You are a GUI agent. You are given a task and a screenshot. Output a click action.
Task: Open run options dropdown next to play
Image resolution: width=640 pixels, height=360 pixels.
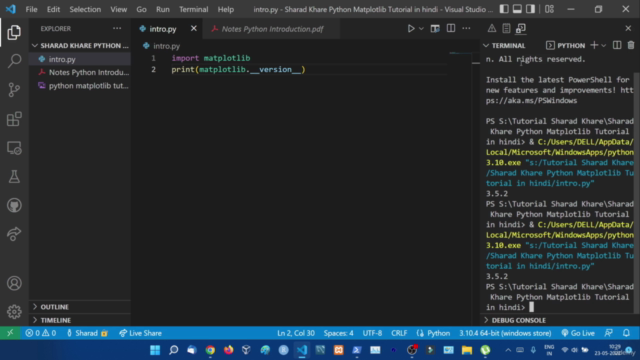tap(421, 29)
